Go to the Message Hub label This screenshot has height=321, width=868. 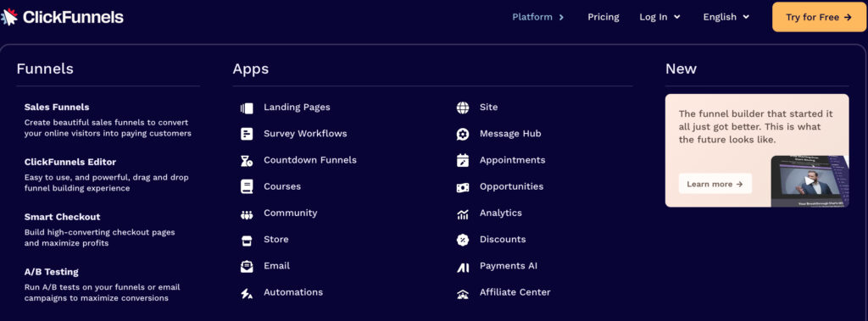click(510, 133)
